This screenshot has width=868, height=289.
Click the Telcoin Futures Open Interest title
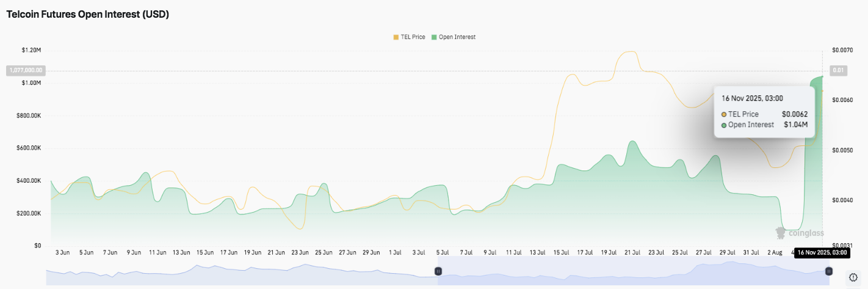pos(87,15)
